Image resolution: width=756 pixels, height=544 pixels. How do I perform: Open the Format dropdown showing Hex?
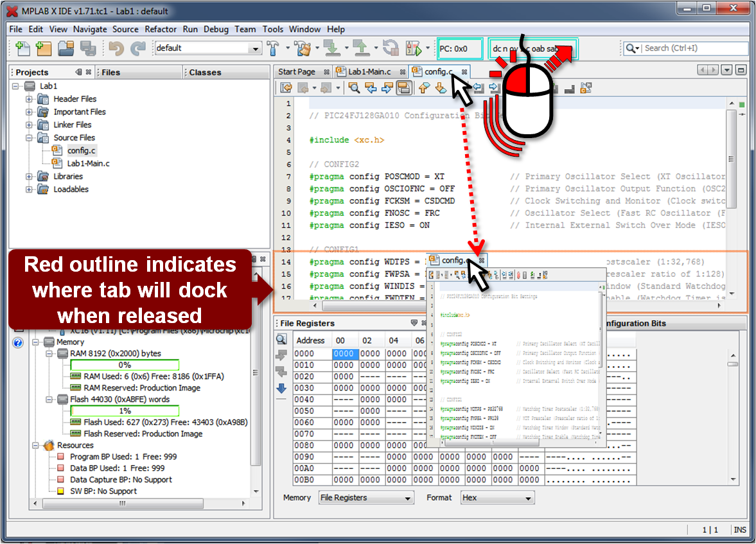click(497, 498)
